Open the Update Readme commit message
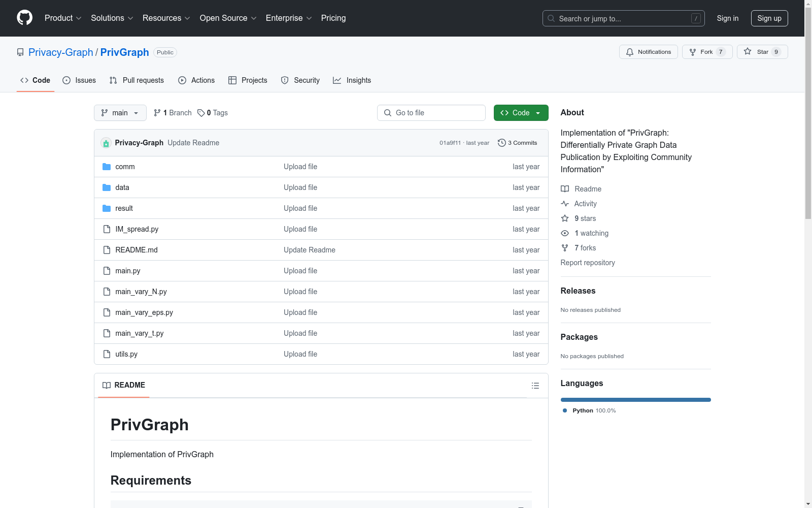The height and width of the screenshot is (508, 812). click(193, 143)
